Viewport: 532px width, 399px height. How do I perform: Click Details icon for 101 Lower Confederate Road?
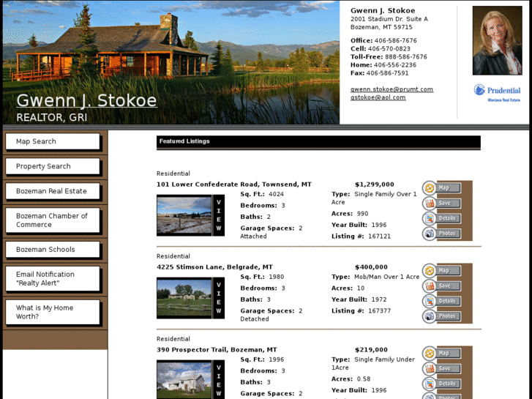430,218
